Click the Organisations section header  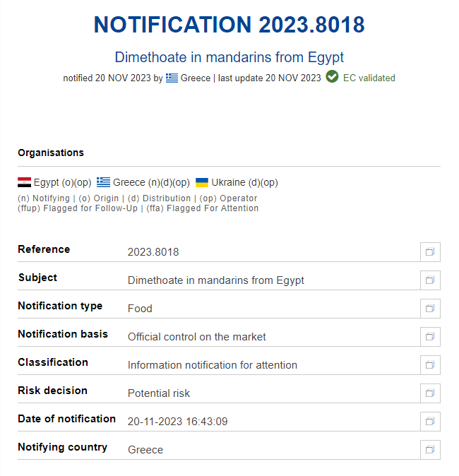[51, 153]
